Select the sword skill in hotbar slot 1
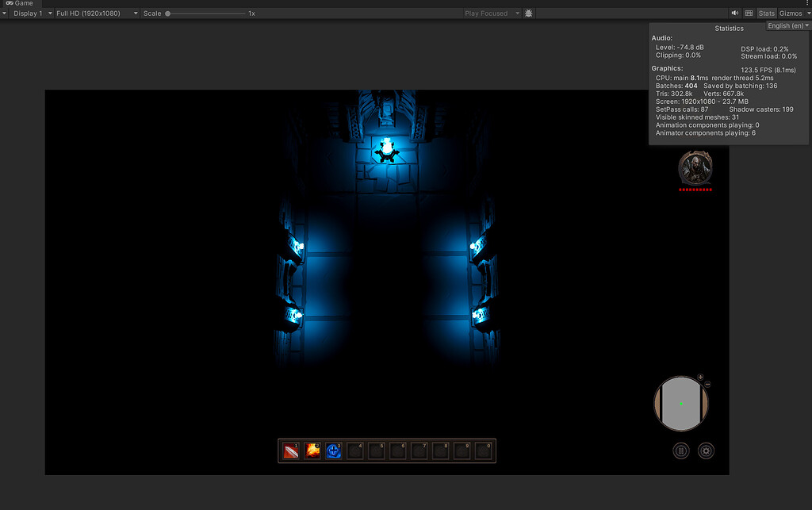Image resolution: width=812 pixels, height=510 pixels. tap(290, 451)
